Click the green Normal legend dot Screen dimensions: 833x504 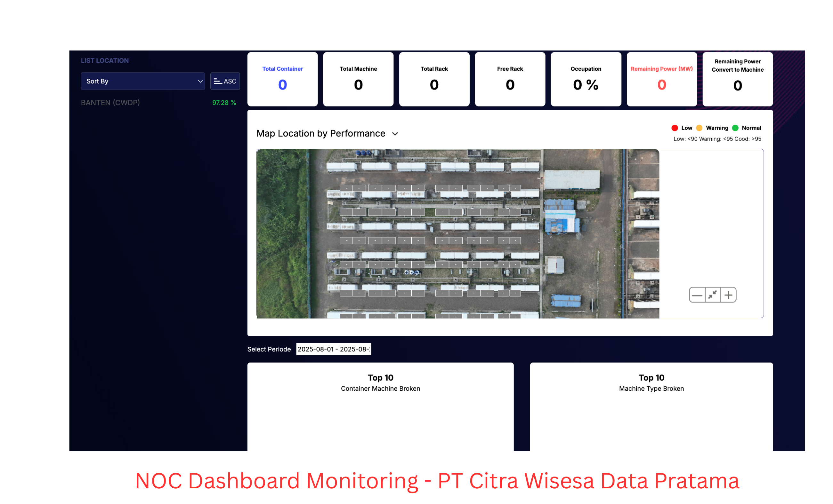point(735,128)
